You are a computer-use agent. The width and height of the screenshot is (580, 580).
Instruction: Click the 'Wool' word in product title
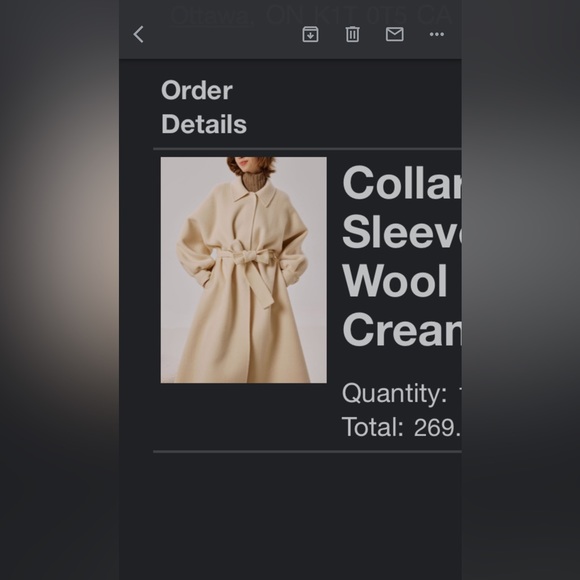point(395,281)
